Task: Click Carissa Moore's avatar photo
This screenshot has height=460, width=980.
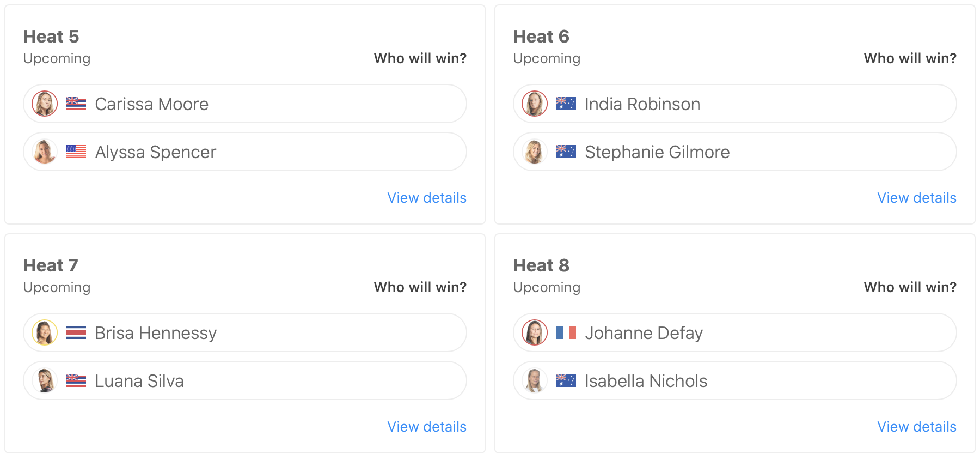Action: pyautogui.click(x=45, y=104)
